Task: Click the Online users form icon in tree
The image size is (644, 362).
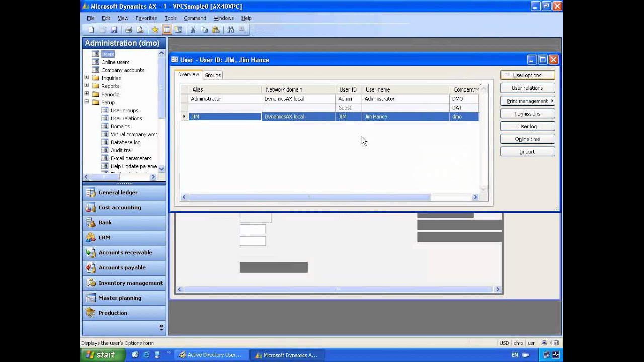Action: 95,62
